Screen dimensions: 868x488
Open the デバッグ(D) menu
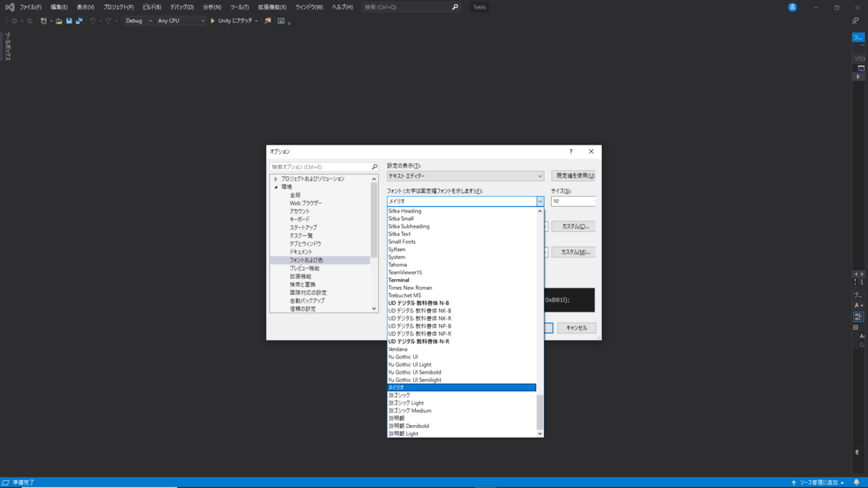pyautogui.click(x=182, y=7)
